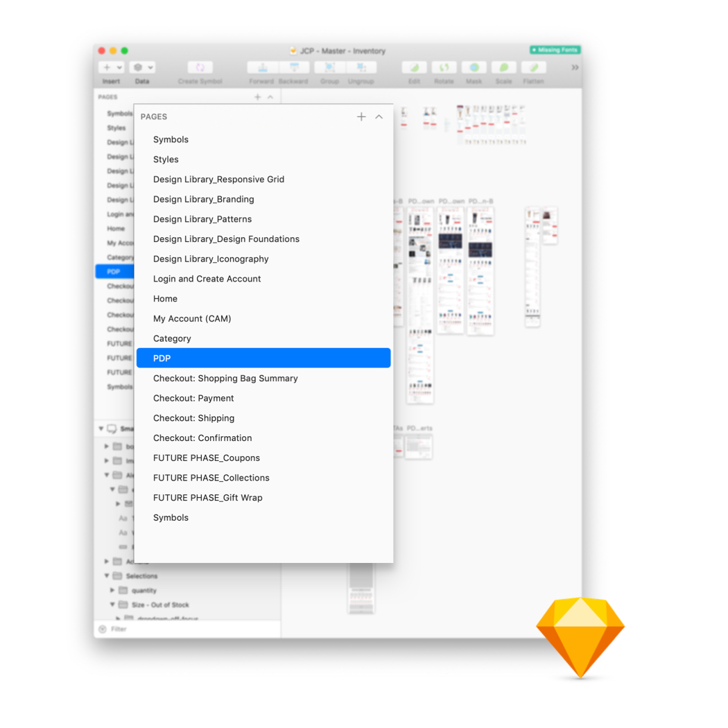Click the double-chevron toolbar overflow control
The image size is (728, 728).
pyautogui.click(x=575, y=67)
